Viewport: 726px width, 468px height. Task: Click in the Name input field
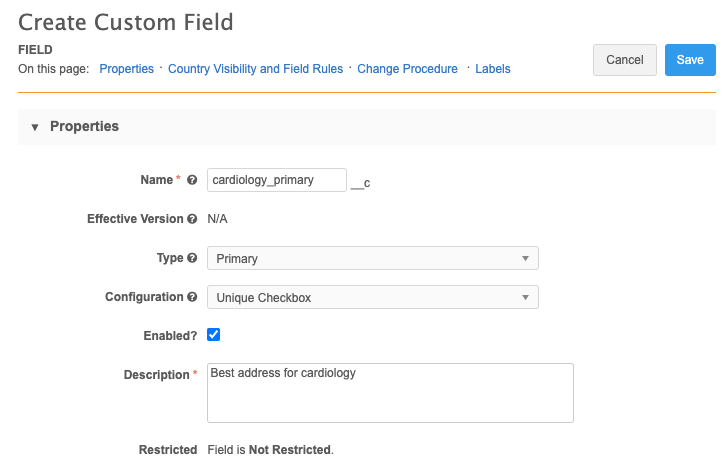(276, 180)
